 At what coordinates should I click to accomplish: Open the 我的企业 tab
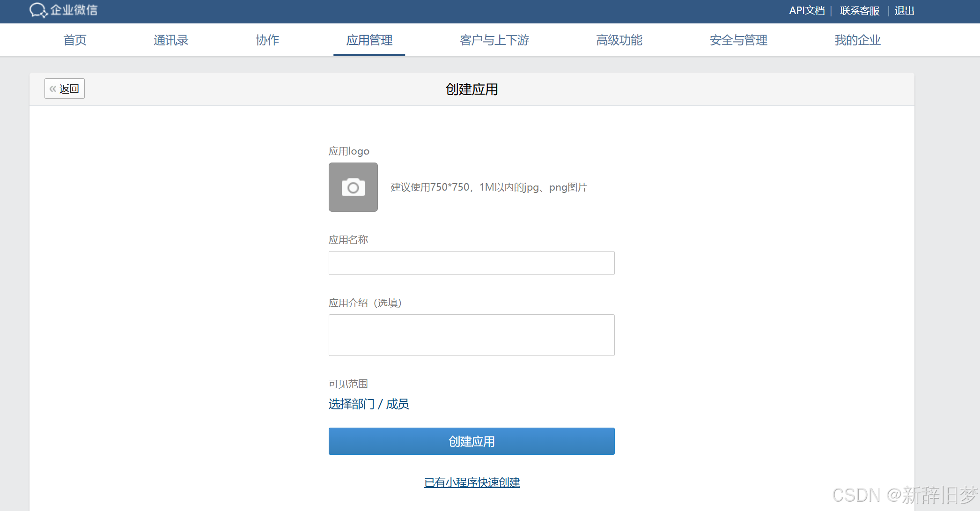(x=857, y=40)
